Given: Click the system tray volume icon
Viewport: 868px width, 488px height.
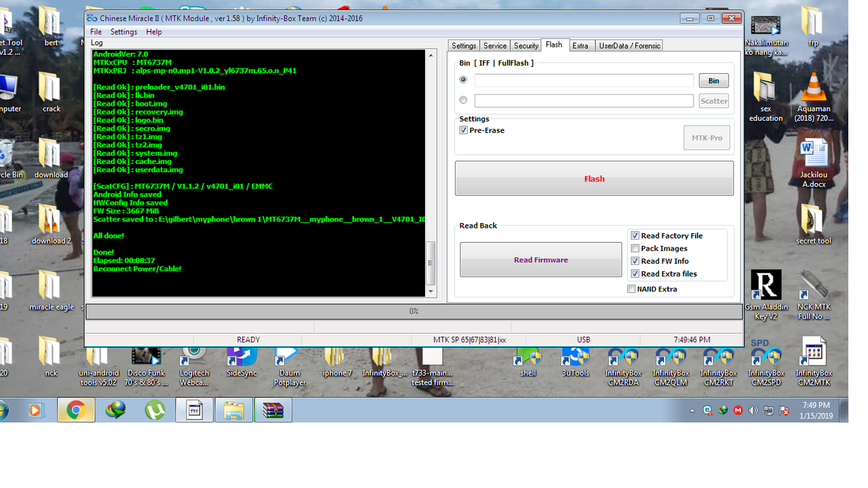Looking at the screenshot, I should coord(753,411).
